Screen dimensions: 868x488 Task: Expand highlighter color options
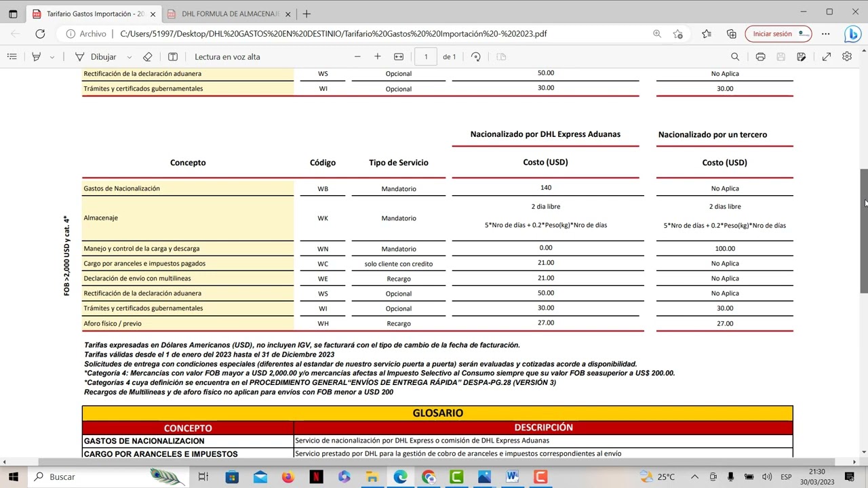tap(52, 57)
